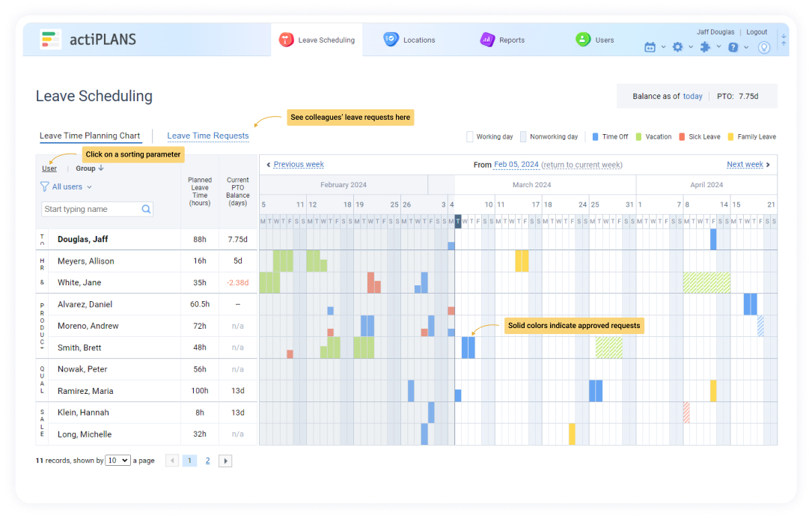
Task: Click the lightbulb tips icon
Action: coord(763,47)
